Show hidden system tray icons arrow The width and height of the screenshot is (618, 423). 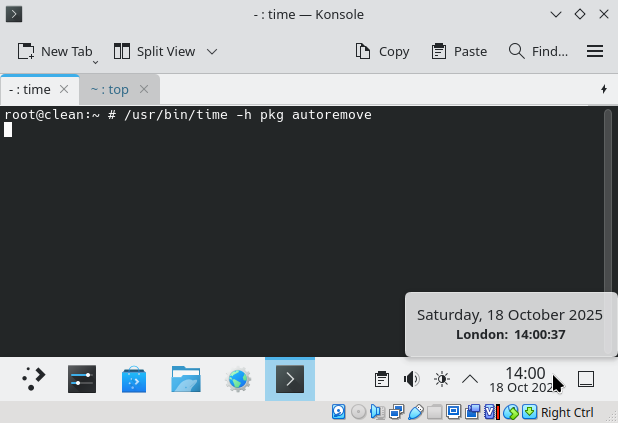click(x=469, y=379)
